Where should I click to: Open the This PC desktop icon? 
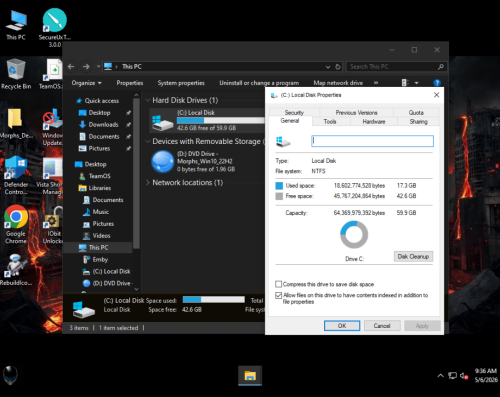[x=16, y=25]
